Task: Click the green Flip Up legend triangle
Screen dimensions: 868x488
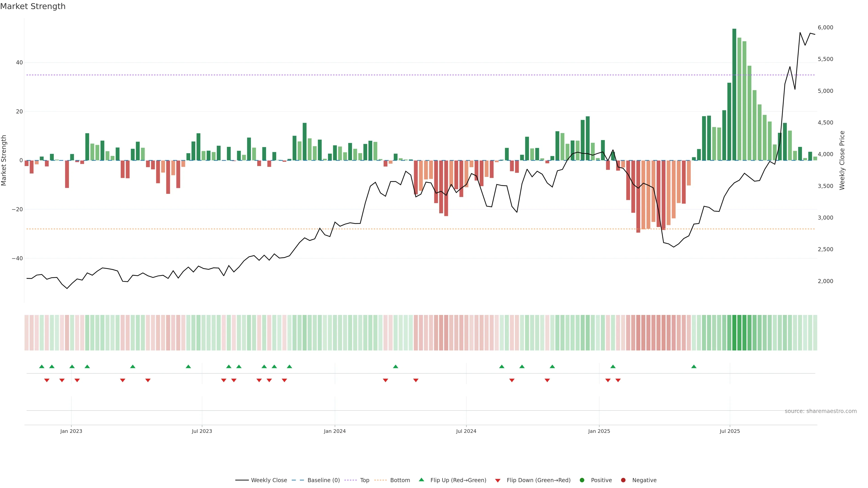Action: pyautogui.click(x=421, y=480)
